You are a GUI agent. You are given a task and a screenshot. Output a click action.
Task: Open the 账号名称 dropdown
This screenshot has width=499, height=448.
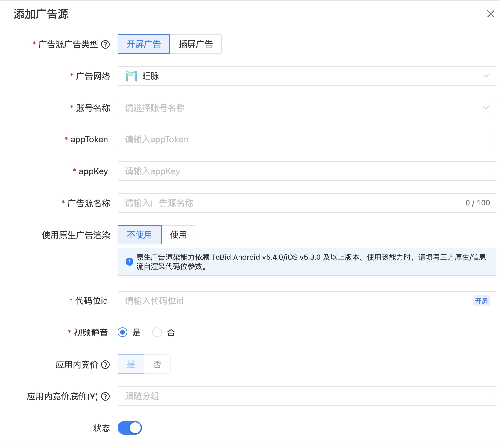click(x=307, y=108)
